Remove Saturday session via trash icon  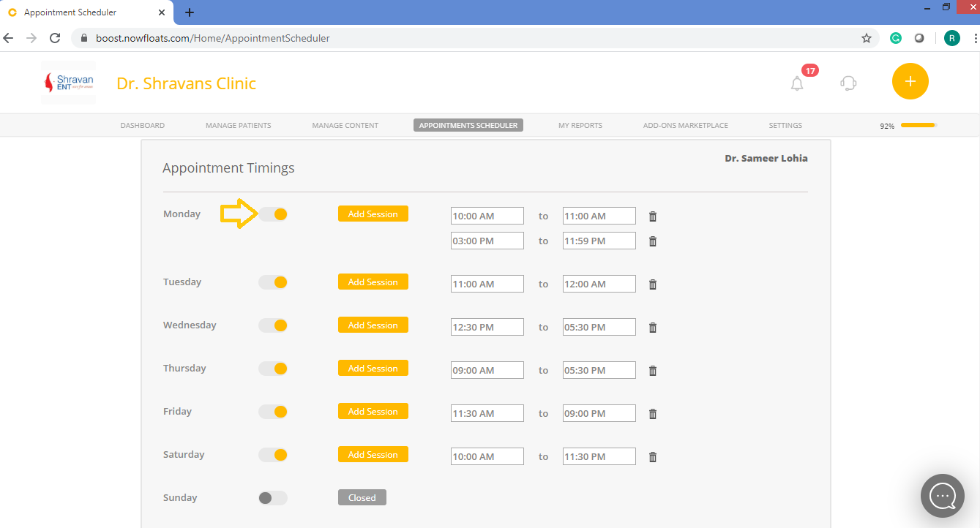(x=653, y=457)
